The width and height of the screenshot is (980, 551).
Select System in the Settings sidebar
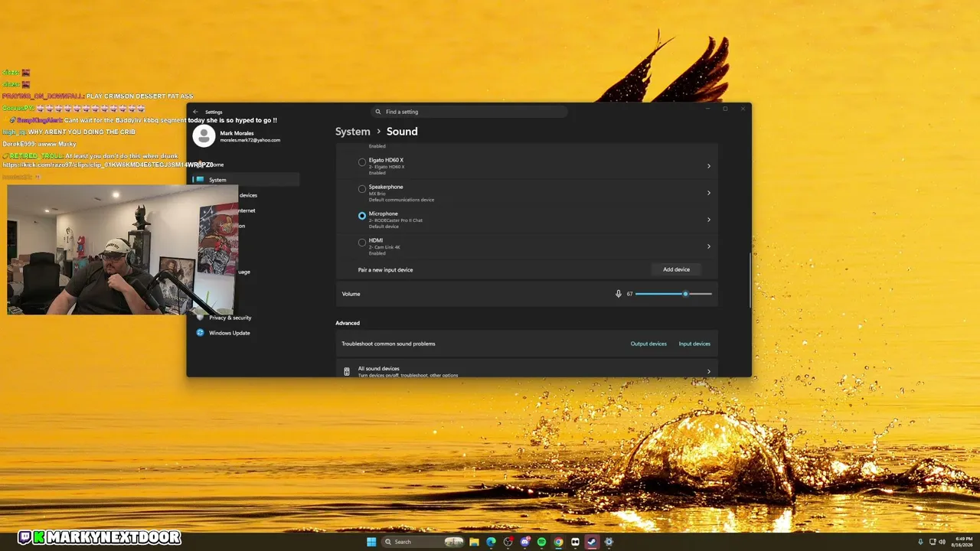[x=246, y=180]
